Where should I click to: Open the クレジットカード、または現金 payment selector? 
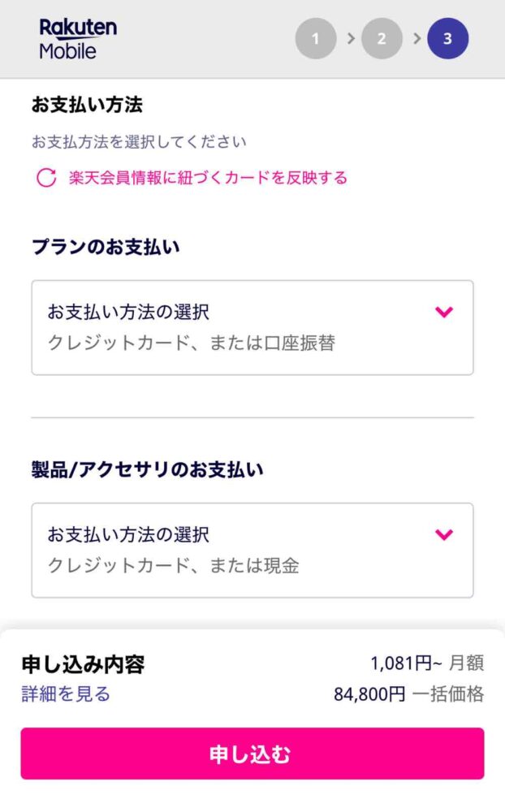point(252,550)
